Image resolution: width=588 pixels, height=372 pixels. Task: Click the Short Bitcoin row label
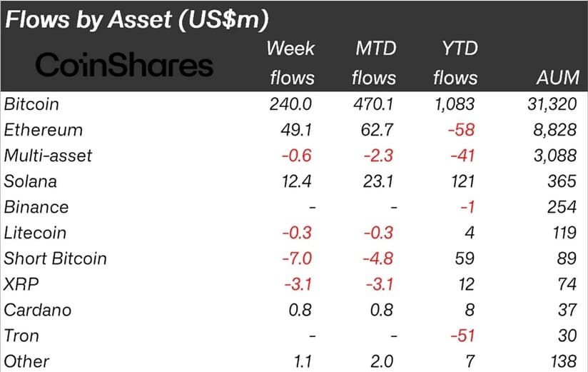tap(56, 258)
